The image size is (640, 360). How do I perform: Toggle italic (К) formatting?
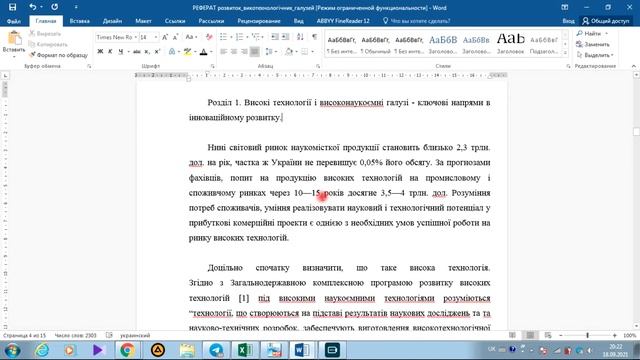click(x=110, y=52)
